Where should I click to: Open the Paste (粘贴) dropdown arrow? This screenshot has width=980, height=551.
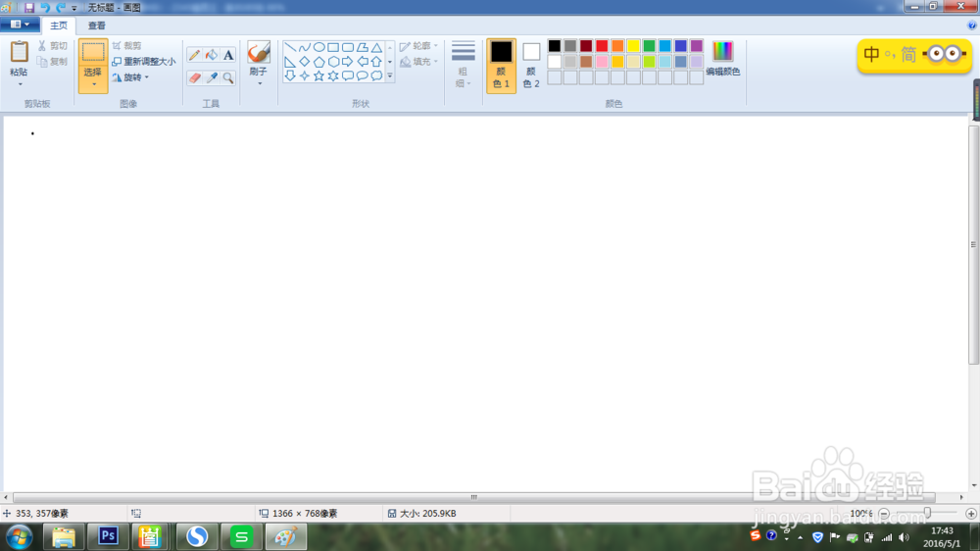point(20,83)
